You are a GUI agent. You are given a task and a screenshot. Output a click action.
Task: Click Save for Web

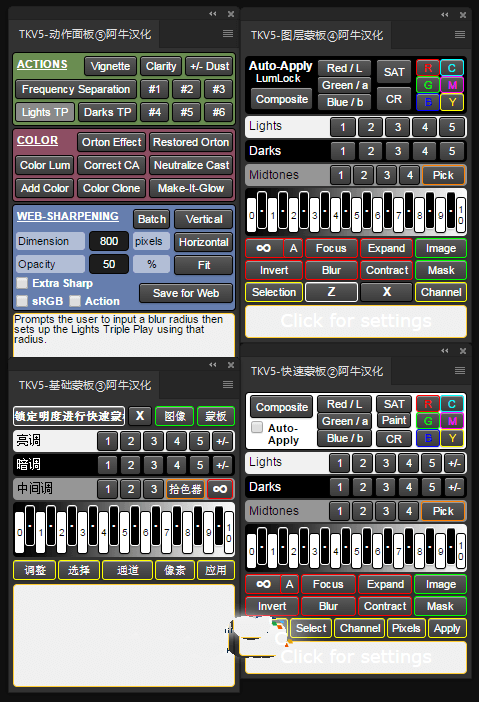point(186,293)
